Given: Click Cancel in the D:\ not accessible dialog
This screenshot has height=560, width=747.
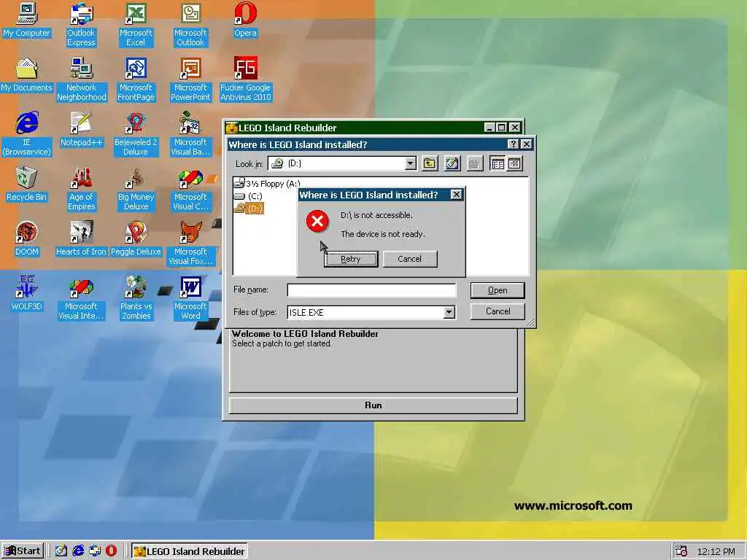Looking at the screenshot, I should click(x=410, y=259).
